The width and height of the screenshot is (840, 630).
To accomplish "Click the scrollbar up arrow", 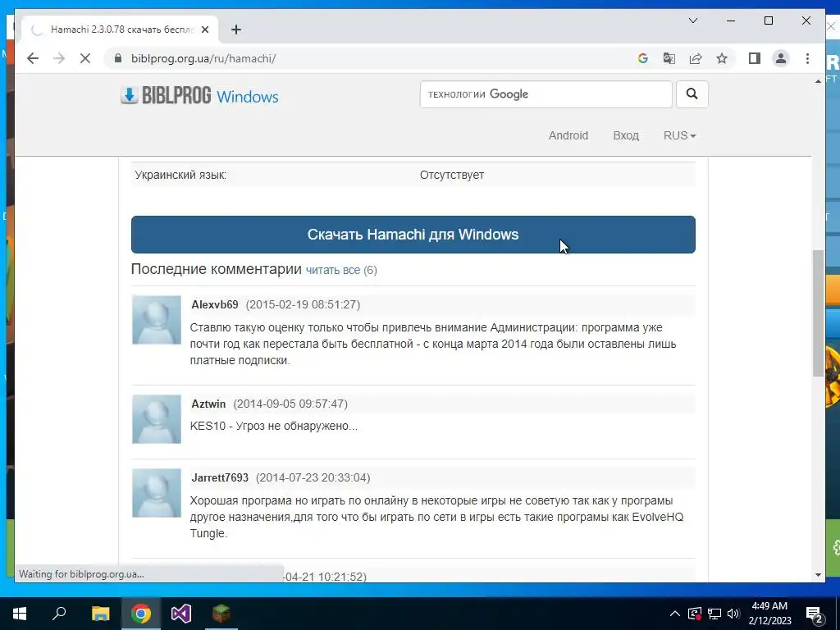I will click(818, 81).
